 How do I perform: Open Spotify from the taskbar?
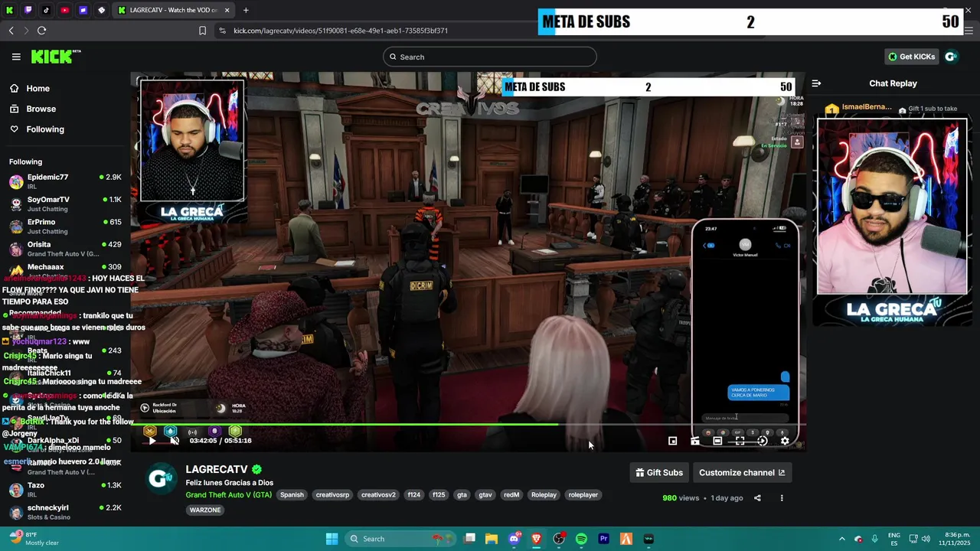point(581,539)
